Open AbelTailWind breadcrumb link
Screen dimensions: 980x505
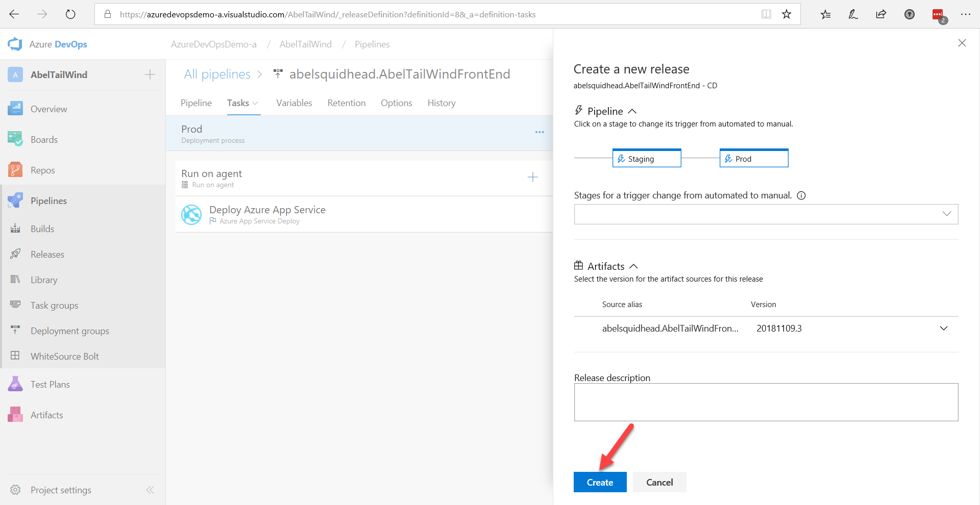306,44
